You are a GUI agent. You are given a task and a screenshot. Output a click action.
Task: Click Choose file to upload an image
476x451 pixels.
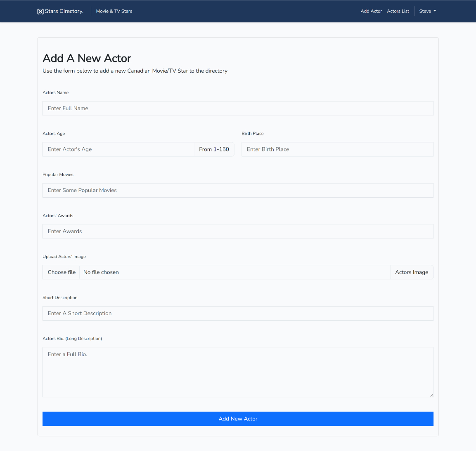[61, 272]
